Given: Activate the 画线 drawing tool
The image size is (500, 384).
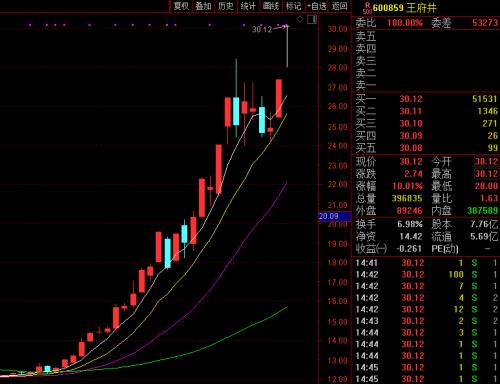Looking at the screenshot, I should coord(271,6).
